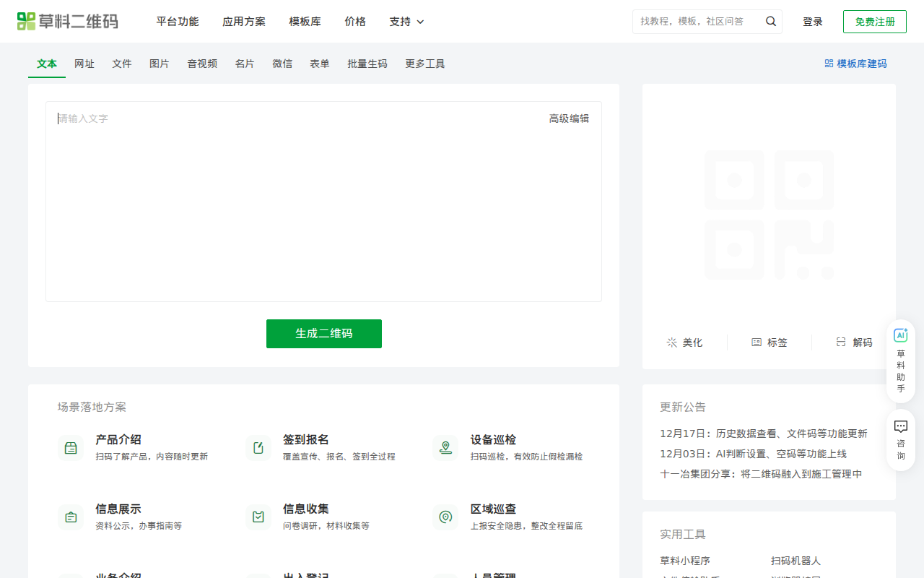This screenshot has height=578, width=924.
Task: Click the 咨询 consultation chat icon
Action: coord(900,426)
